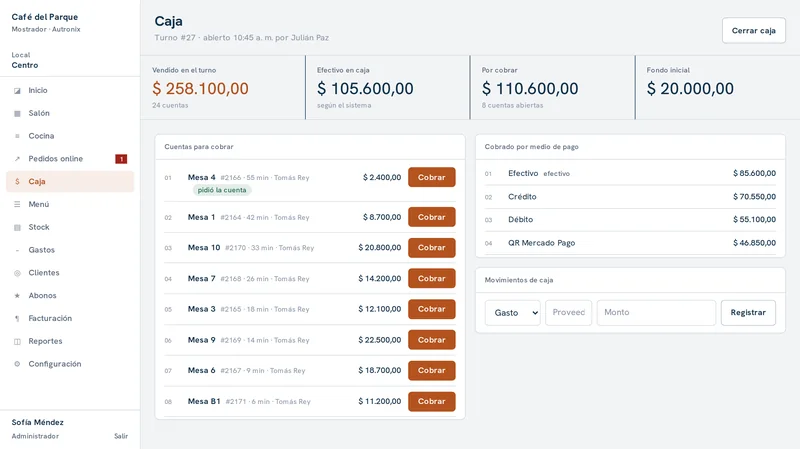Click the Pedidos online arrow icon

pos(17,159)
